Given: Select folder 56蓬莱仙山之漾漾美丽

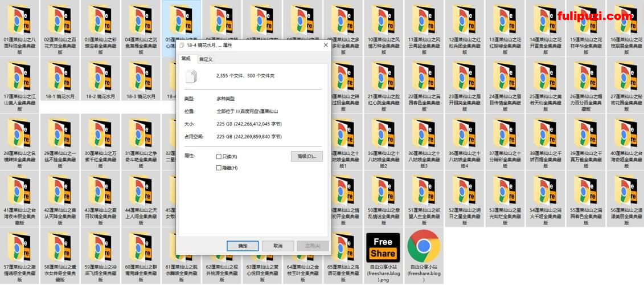Looking at the screenshot, I should tap(626, 198).
